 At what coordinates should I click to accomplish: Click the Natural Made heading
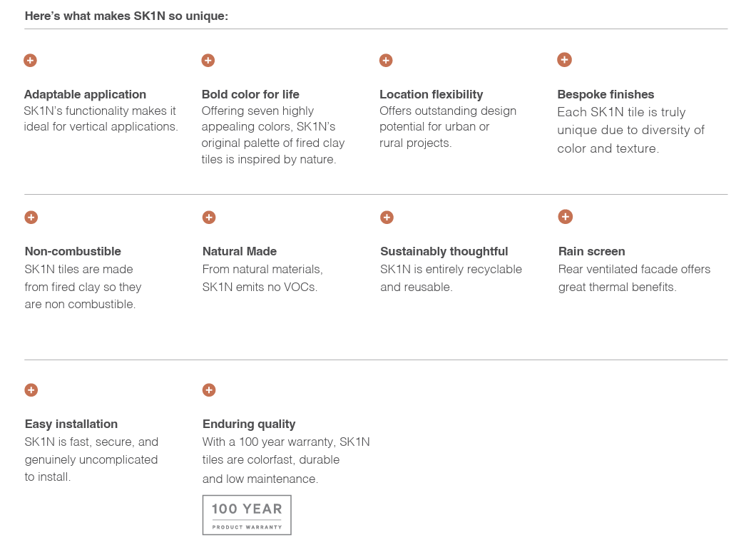pos(240,251)
